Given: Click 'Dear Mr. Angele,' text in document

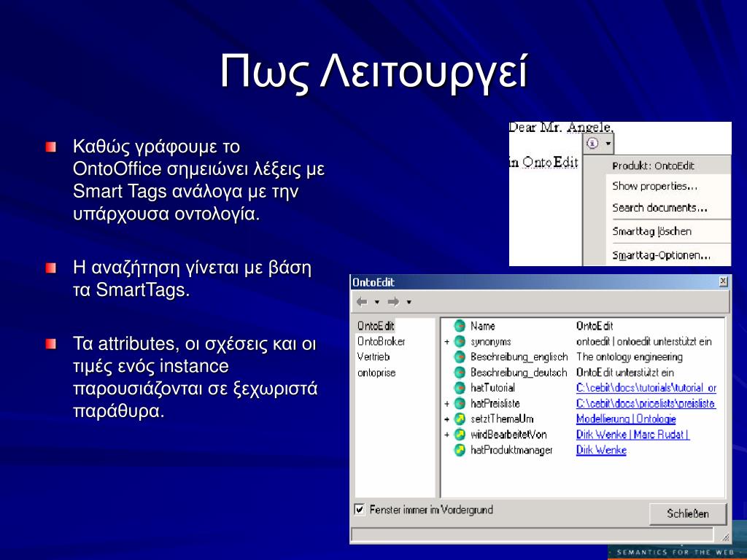Looking at the screenshot, I should (561, 127).
